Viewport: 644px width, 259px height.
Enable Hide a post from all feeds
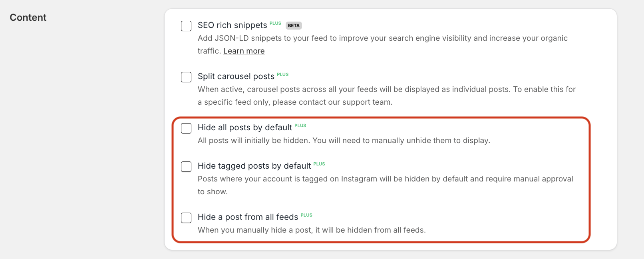tap(186, 218)
